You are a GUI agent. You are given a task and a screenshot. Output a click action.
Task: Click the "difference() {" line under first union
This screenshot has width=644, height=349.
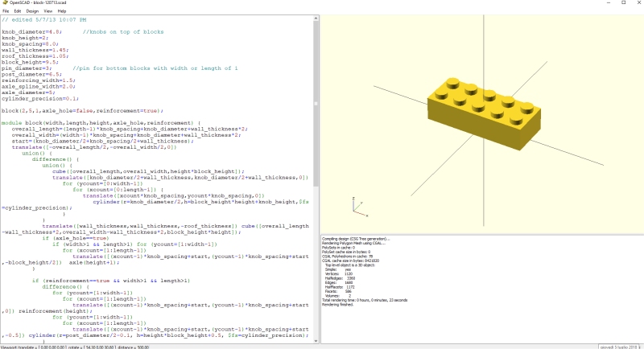56,159
